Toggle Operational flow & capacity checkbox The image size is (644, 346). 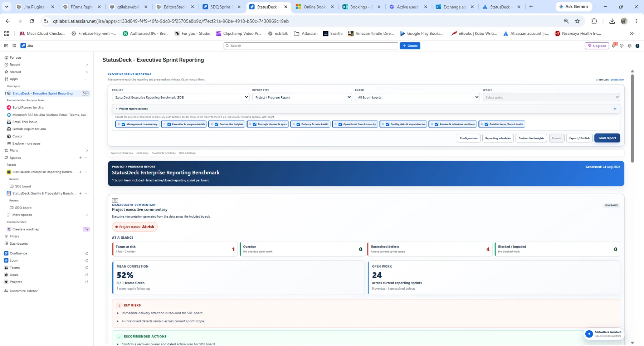coord(340,124)
